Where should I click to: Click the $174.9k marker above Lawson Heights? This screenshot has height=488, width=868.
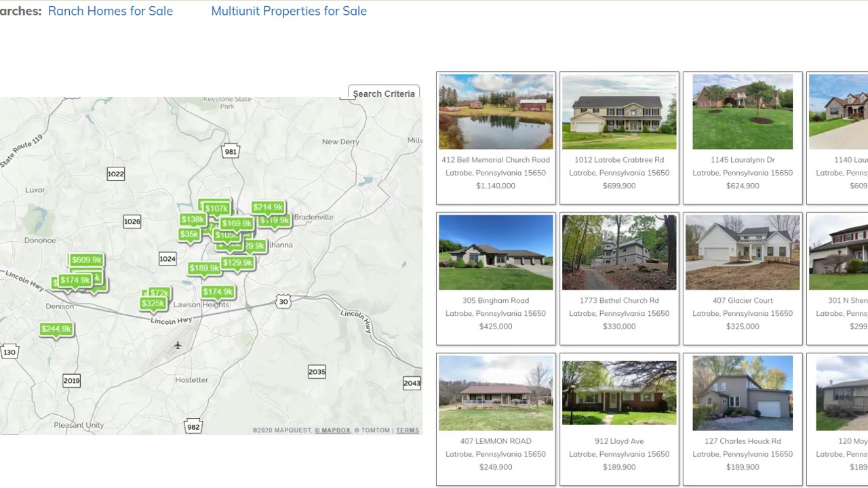tap(218, 292)
